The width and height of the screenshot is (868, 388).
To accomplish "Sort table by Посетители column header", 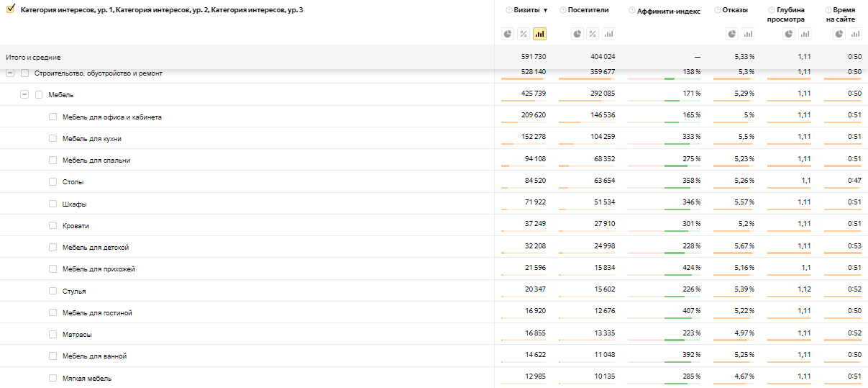I will pyautogui.click(x=588, y=10).
